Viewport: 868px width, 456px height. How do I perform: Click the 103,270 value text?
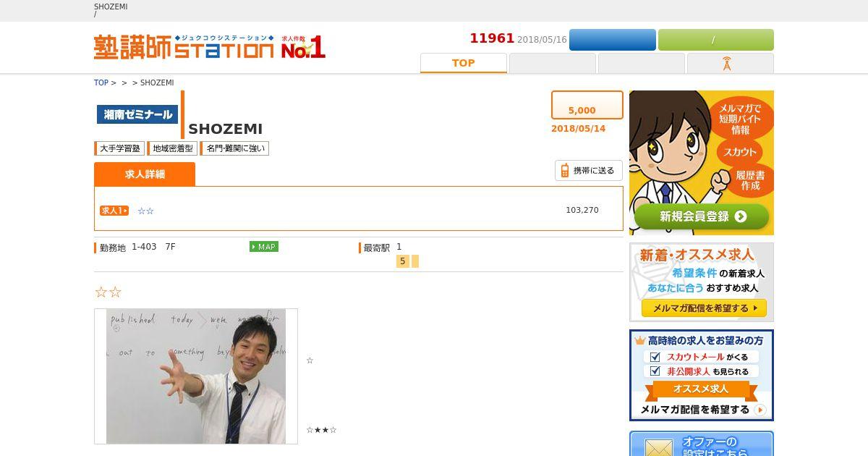(582, 211)
